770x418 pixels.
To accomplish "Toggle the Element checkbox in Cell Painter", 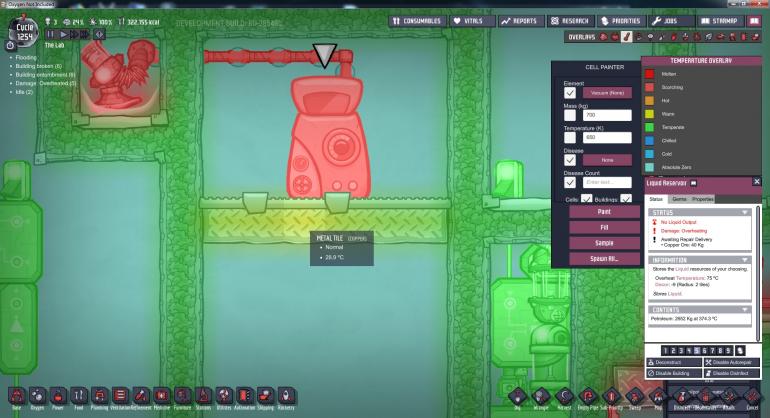I will [570, 93].
